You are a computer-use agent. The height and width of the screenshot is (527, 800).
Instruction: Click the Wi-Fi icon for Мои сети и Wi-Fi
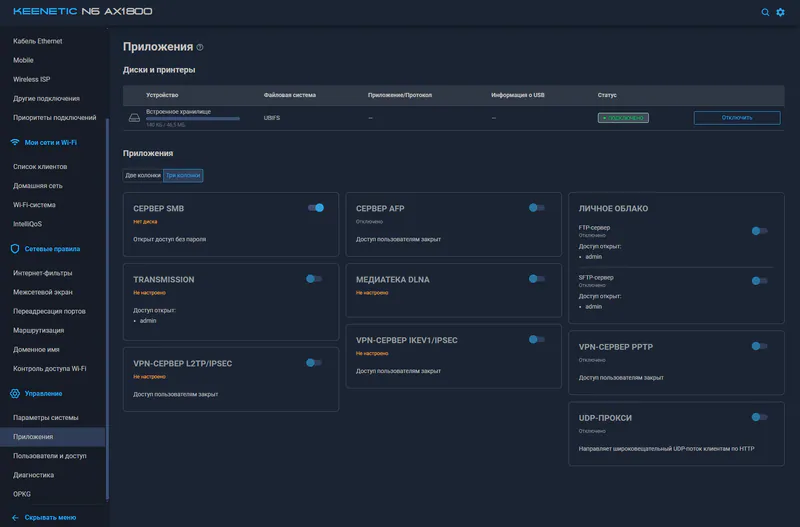click(x=15, y=142)
